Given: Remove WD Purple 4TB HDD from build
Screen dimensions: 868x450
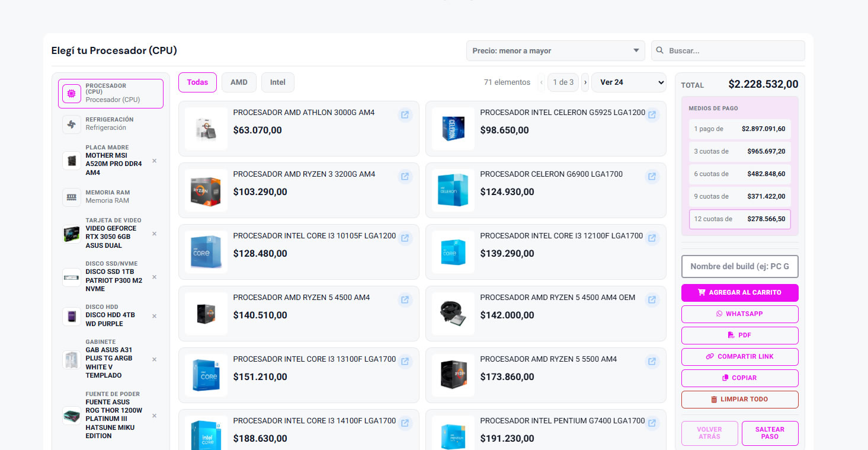Looking at the screenshot, I should coord(155,316).
